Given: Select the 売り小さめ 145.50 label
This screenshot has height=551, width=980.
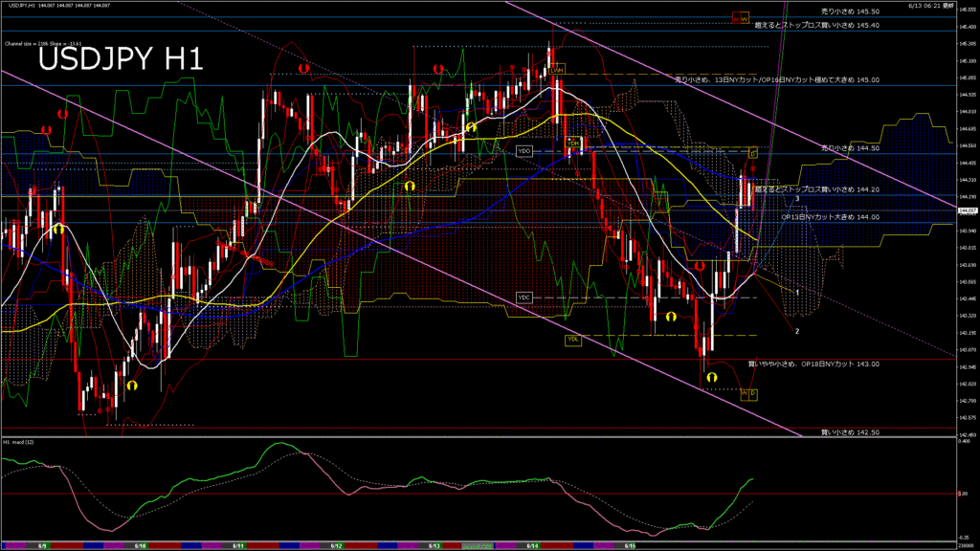Looking at the screenshot, I should [x=850, y=11].
